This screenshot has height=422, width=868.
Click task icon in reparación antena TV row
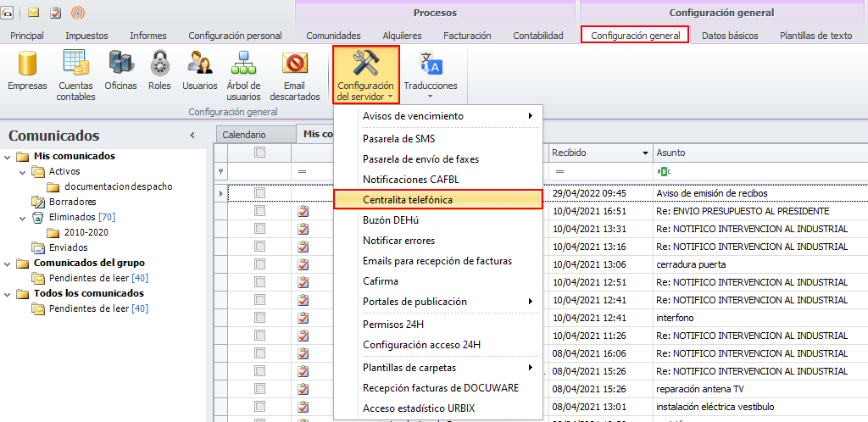[303, 388]
